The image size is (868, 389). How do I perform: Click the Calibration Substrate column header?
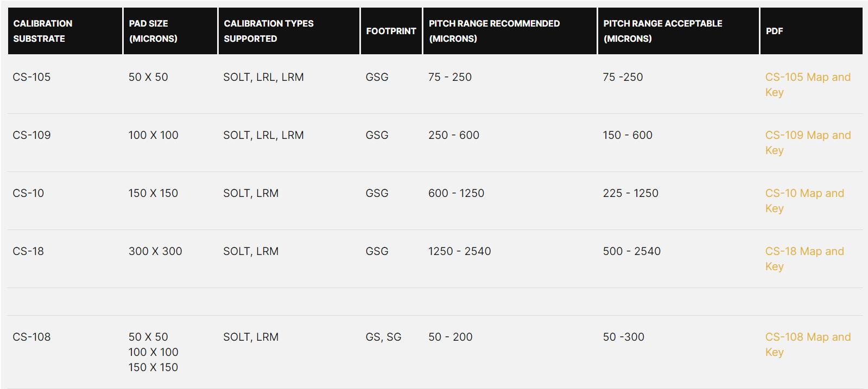point(43,31)
